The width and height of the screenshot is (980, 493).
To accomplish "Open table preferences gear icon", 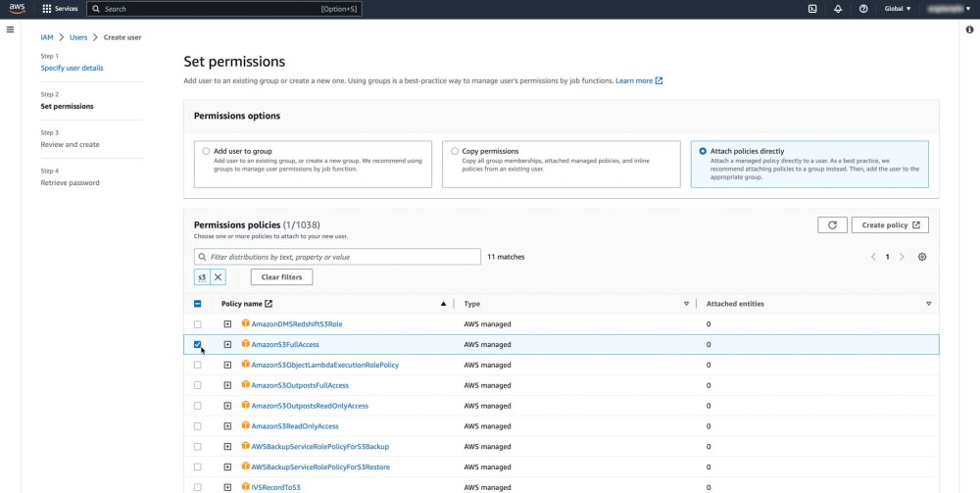I will [x=922, y=257].
